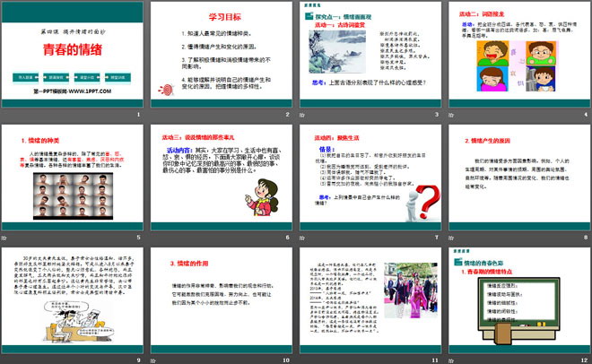Click the 导入新课 button on slide 1

[25, 77]
